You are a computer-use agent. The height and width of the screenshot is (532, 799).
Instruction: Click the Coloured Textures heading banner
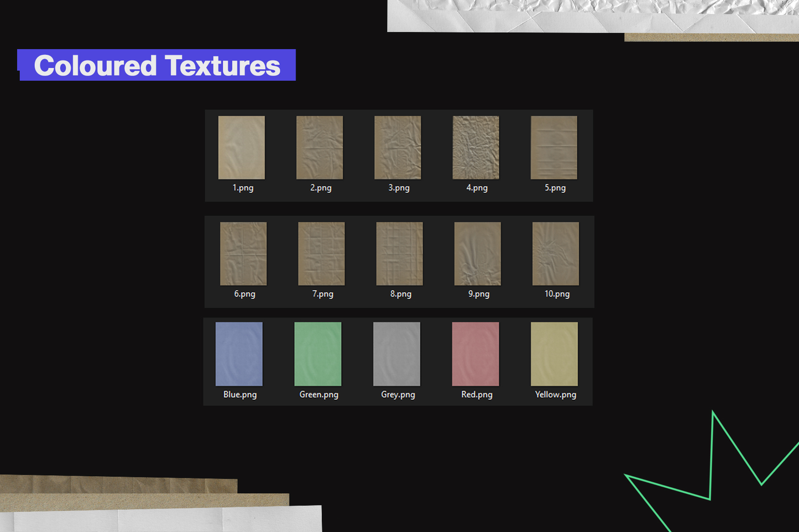click(157, 65)
